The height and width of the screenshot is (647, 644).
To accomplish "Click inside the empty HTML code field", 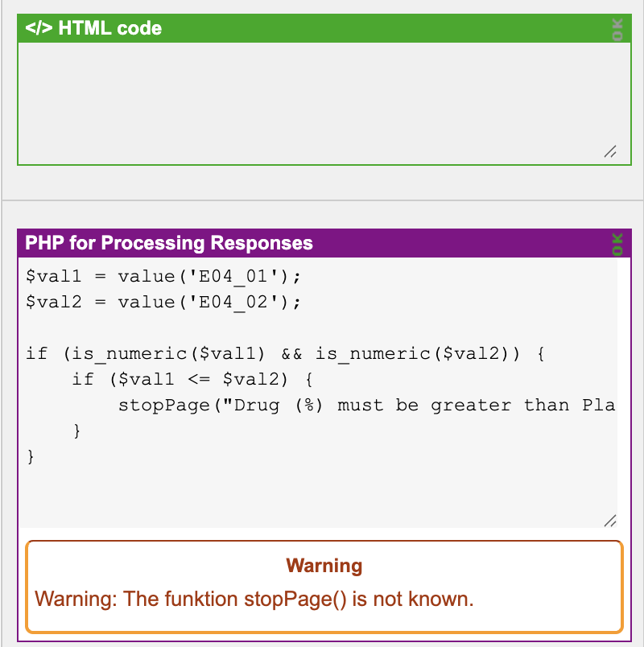I will tap(324, 103).
